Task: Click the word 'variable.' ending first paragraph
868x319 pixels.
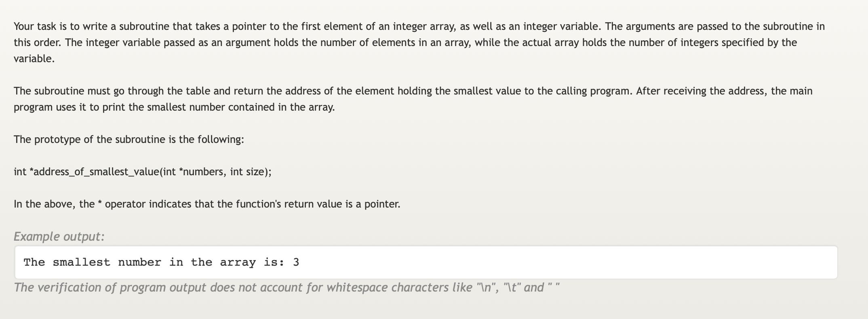Action: coord(34,59)
